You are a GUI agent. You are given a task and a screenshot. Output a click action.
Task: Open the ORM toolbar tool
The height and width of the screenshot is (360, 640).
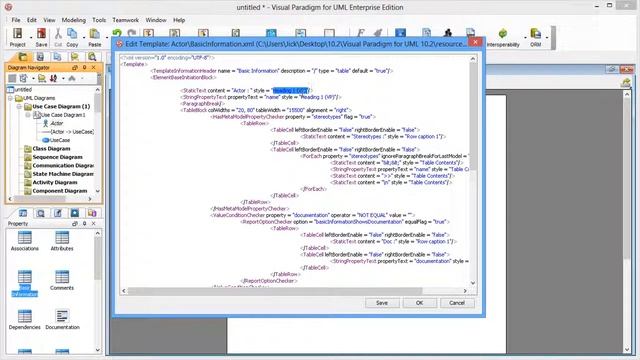536,38
